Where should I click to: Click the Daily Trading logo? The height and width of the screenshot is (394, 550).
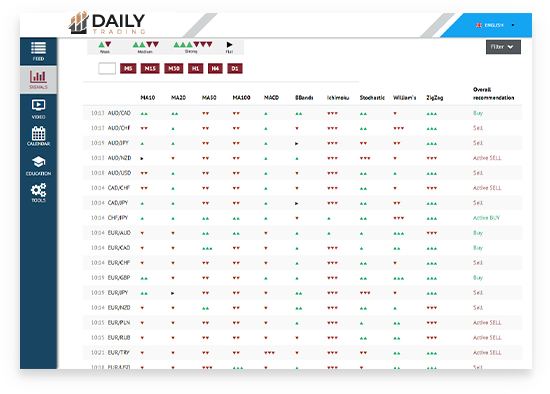click(x=107, y=24)
